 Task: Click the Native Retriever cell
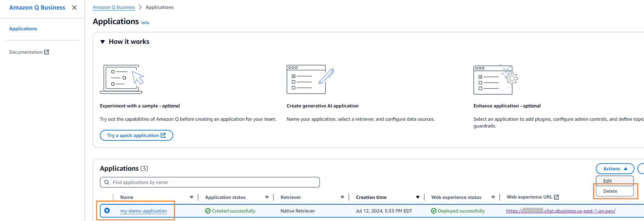[x=298, y=211]
